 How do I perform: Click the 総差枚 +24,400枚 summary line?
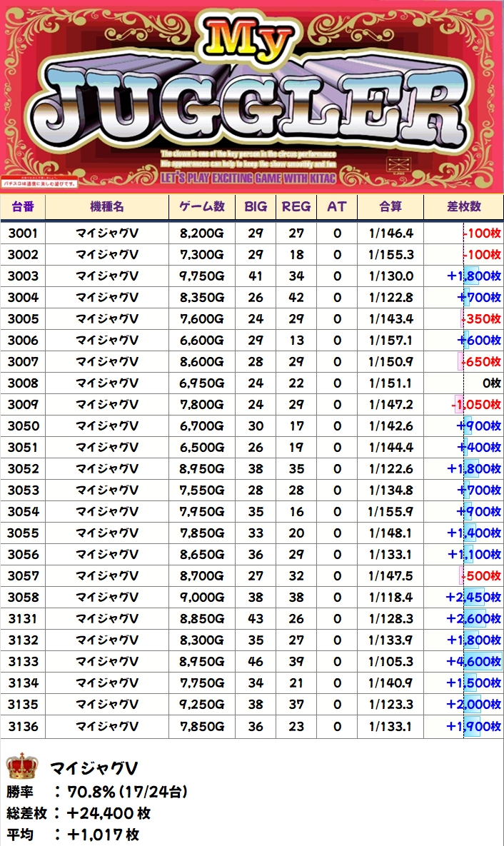click(79, 813)
